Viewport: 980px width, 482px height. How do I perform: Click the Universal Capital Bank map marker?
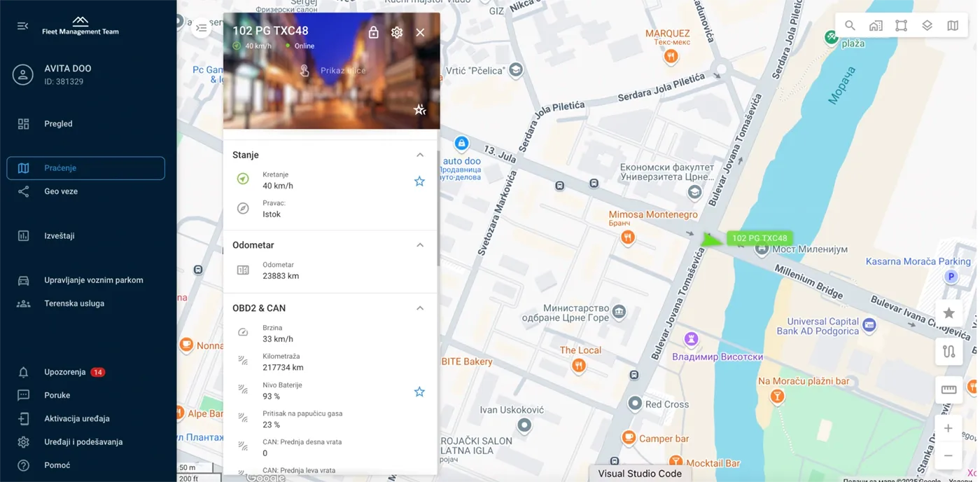pos(869,324)
